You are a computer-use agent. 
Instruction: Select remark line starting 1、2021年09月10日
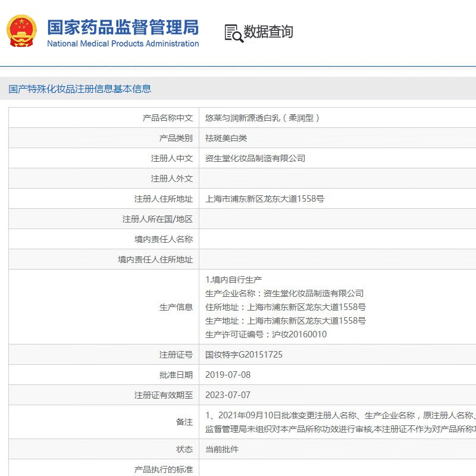340,415
